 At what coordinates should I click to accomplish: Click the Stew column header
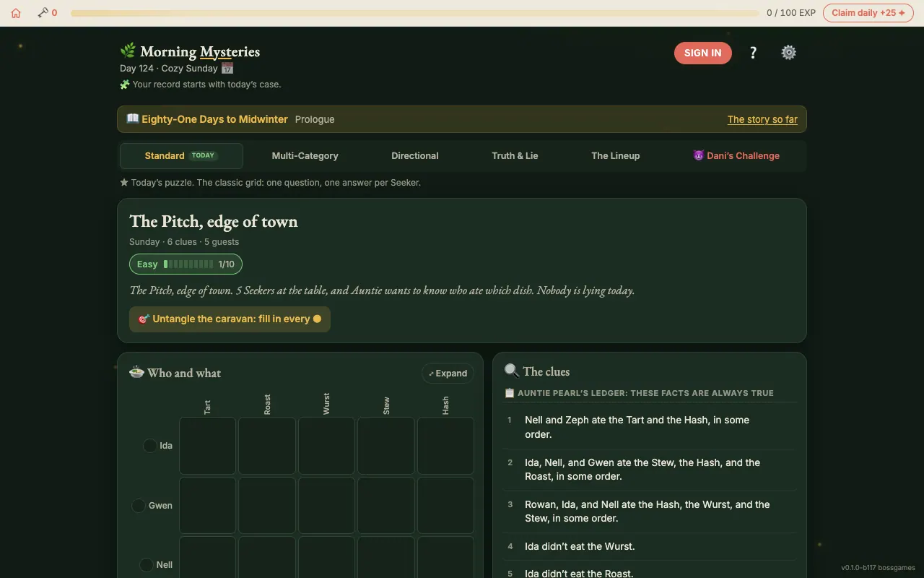[386, 406]
